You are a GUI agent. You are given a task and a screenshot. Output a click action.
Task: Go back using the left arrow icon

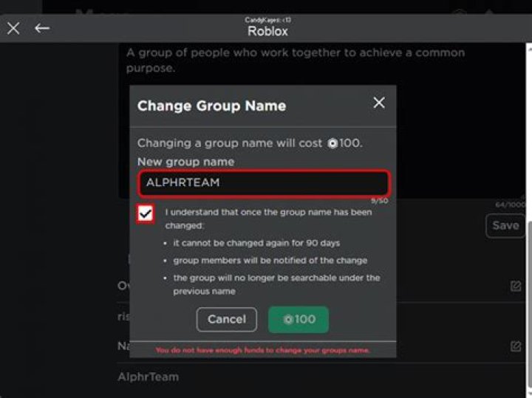click(42, 28)
